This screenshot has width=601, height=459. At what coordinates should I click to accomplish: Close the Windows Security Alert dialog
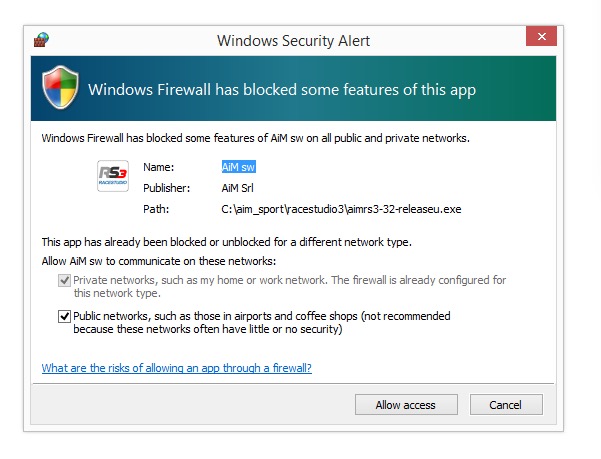pos(541,36)
